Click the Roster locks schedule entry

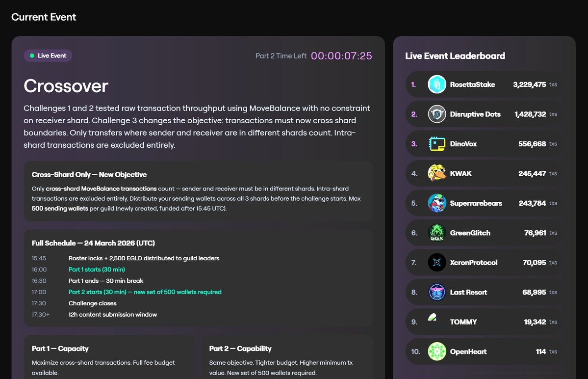[144, 258]
